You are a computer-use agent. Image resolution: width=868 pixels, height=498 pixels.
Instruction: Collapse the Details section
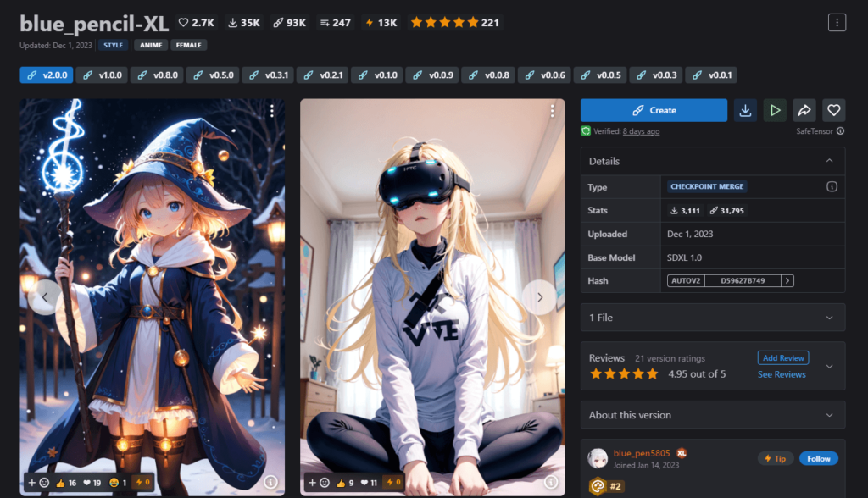828,161
